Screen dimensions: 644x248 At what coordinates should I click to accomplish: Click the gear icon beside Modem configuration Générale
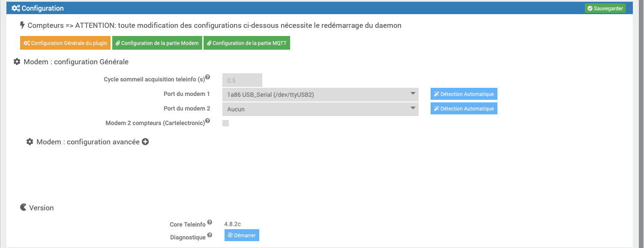pyautogui.click(x=17, y=62)
